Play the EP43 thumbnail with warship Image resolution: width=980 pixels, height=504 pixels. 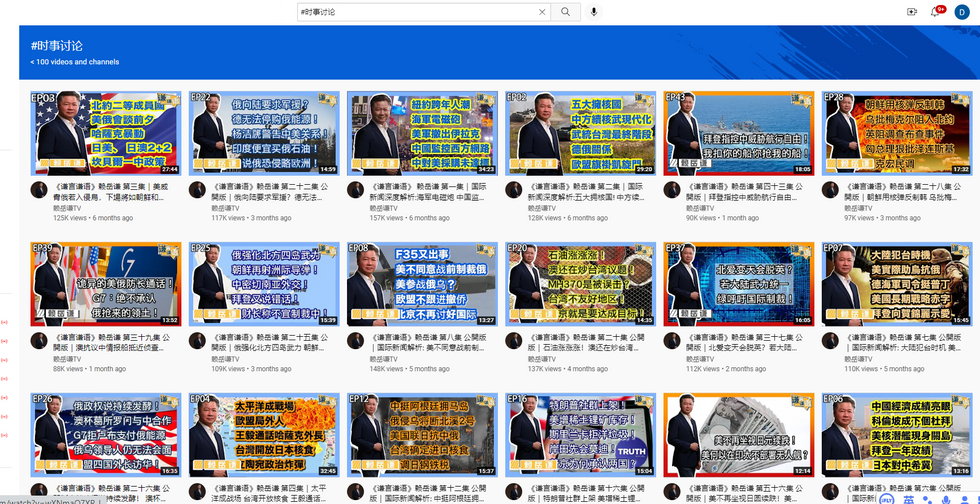coord(739,133)
